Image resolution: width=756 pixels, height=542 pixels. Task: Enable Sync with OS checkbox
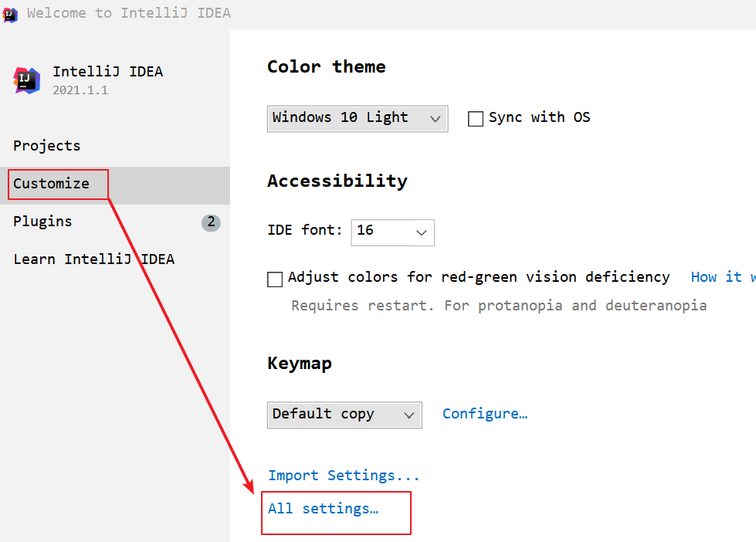(476, 118)
